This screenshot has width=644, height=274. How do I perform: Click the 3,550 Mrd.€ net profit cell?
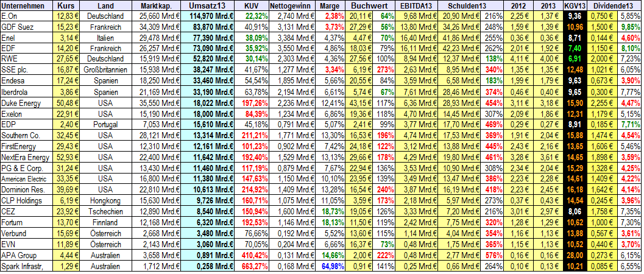(x=292, y=48)
